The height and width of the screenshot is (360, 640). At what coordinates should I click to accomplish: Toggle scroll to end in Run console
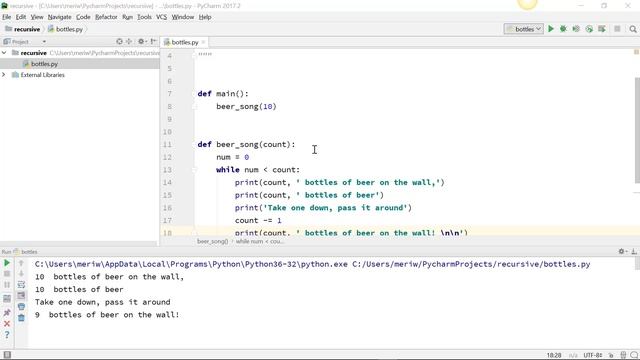(21, 296)
